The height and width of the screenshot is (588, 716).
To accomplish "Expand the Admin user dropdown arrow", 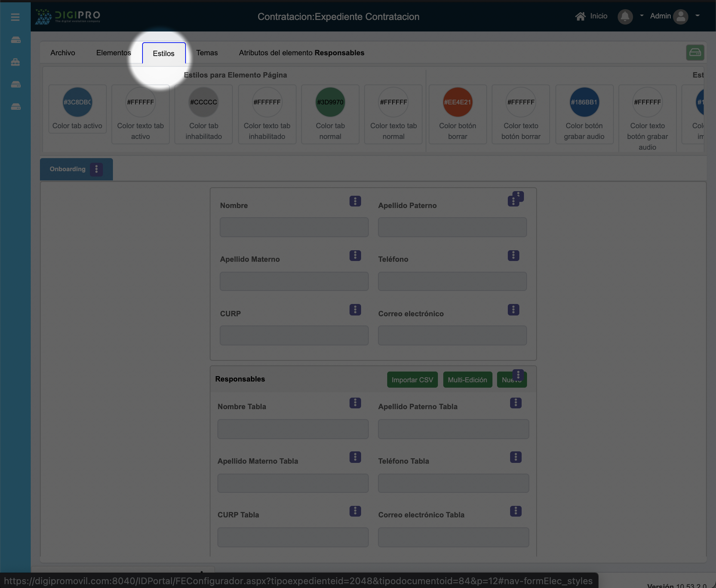I will pos(698,16).
